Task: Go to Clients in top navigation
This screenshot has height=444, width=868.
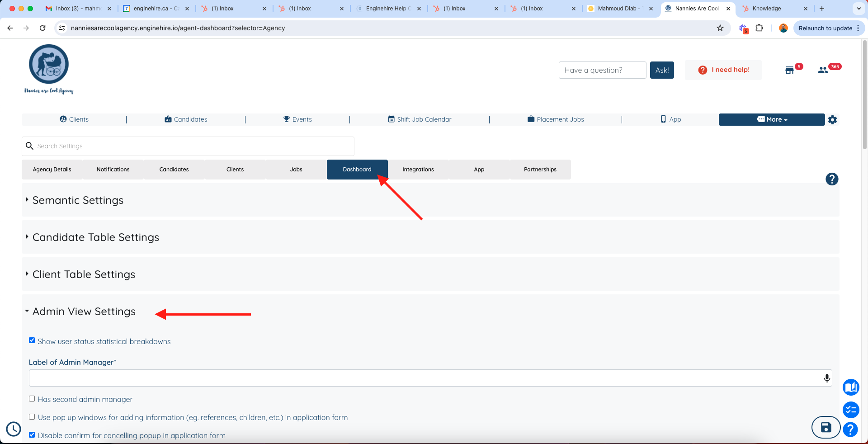Action: [74, 119]
